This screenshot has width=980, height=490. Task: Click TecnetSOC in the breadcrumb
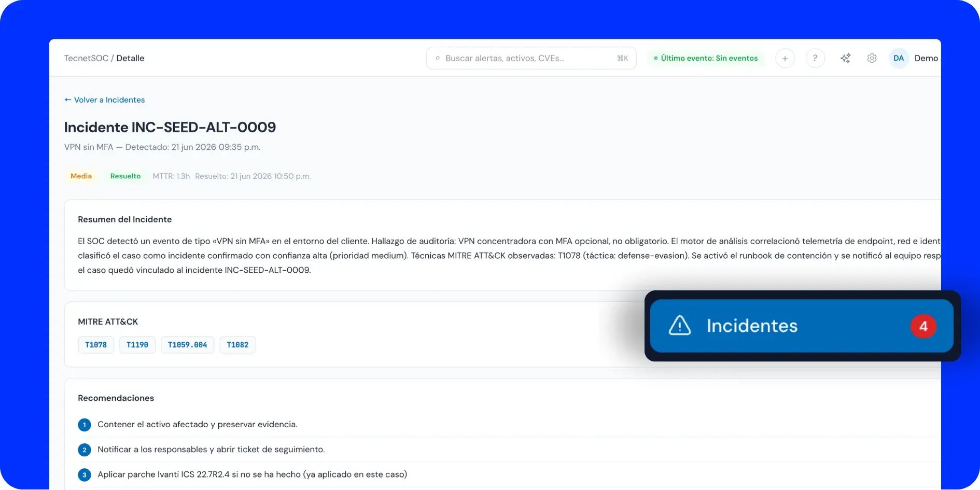click(86, 58)
